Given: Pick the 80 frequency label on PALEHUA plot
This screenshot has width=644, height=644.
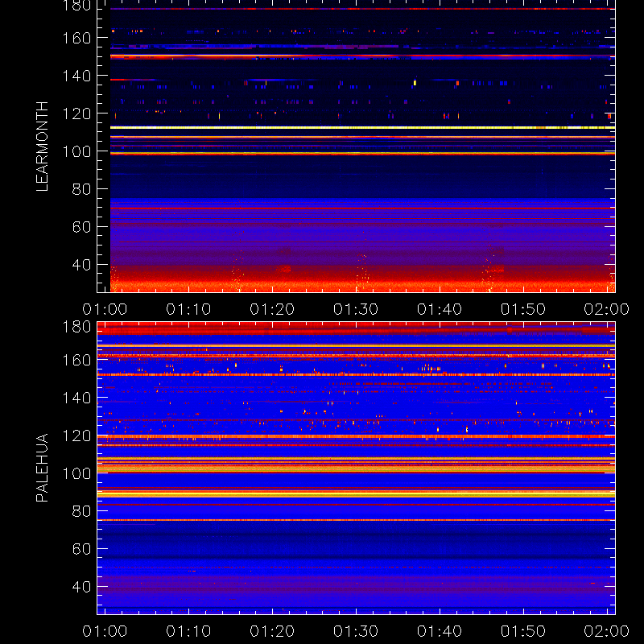Looking at the screenshot, I should tap(82, 511).
